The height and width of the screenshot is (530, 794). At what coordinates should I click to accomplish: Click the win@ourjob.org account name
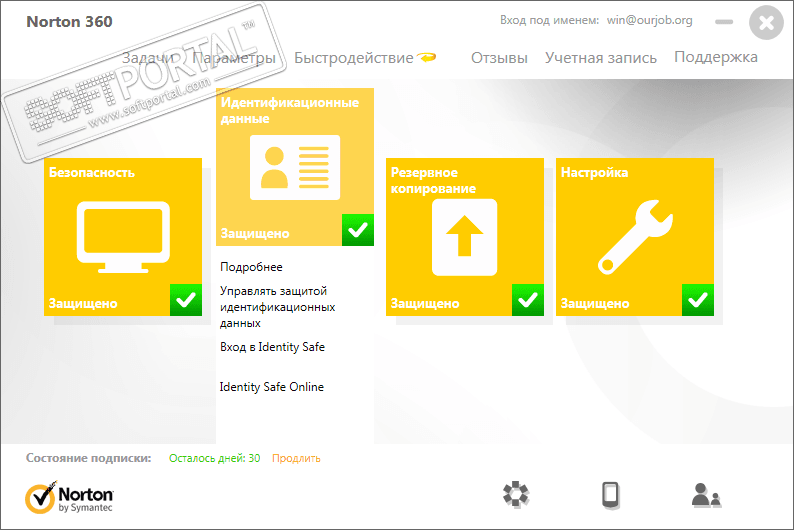(x=650, y=20)
